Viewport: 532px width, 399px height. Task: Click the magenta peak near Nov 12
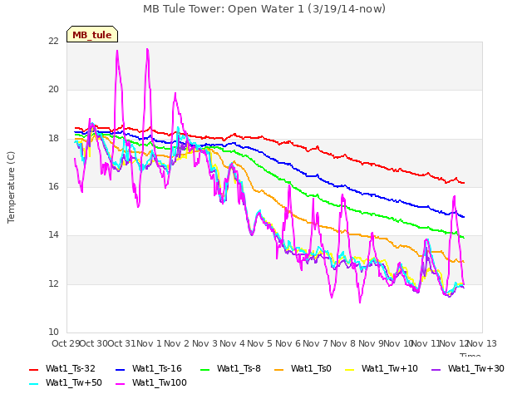454,196
